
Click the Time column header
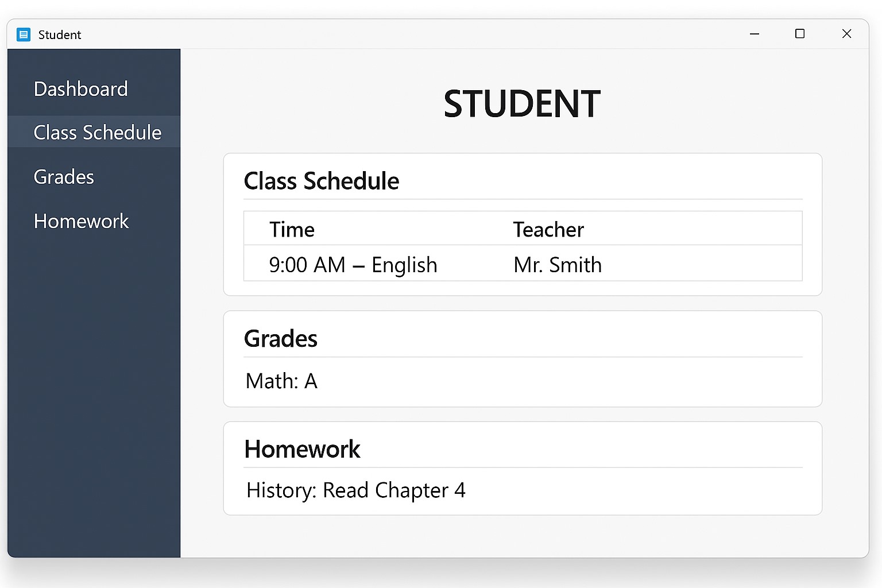[292, 229]
